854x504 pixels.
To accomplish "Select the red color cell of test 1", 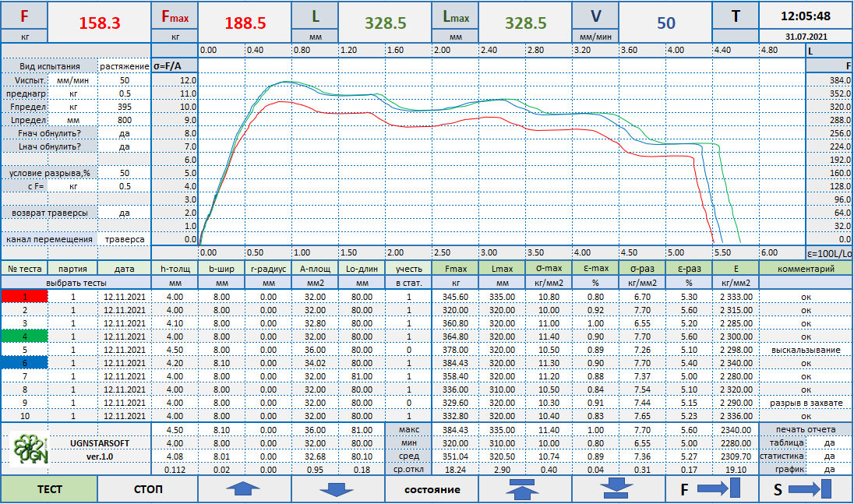I will pos(24,297).
